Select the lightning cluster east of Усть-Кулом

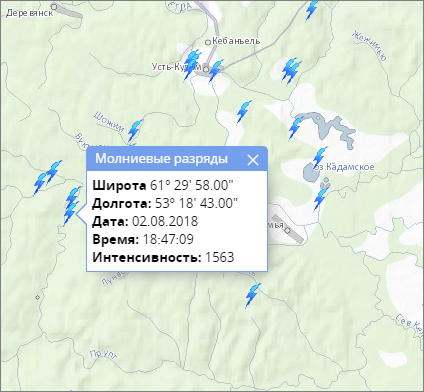(291, 71)
